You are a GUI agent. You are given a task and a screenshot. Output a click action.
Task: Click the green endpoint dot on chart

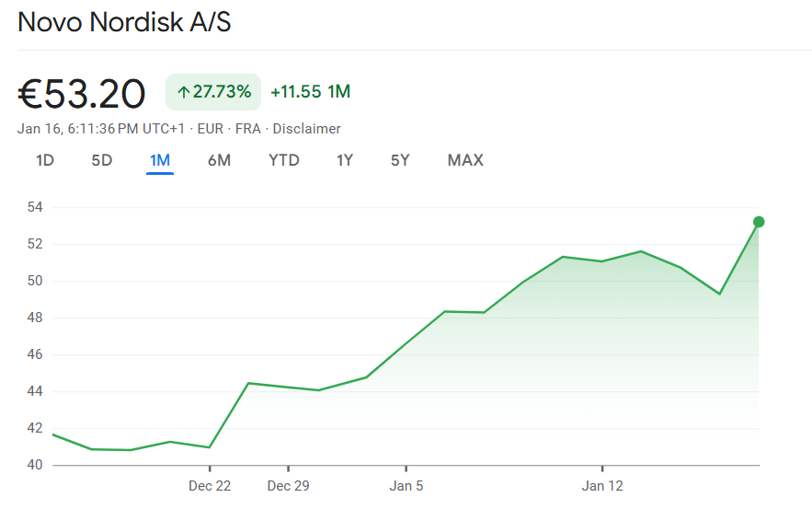click(x=759, y=222)
